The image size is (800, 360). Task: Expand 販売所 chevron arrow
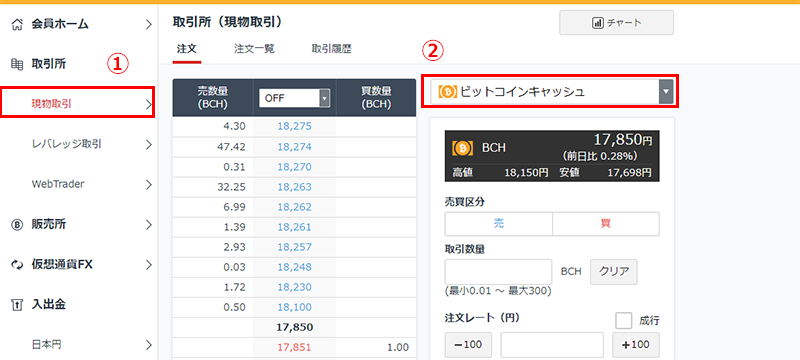point(148,224)
